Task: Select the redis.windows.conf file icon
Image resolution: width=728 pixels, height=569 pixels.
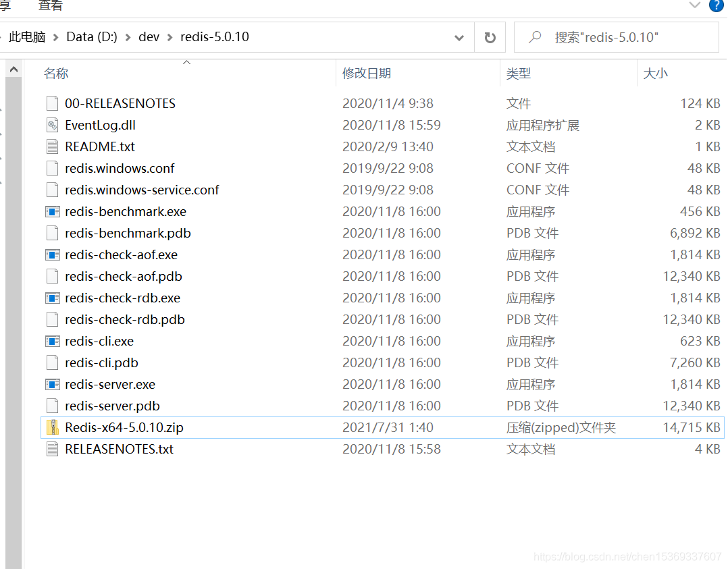Action: tap(53, 168)
